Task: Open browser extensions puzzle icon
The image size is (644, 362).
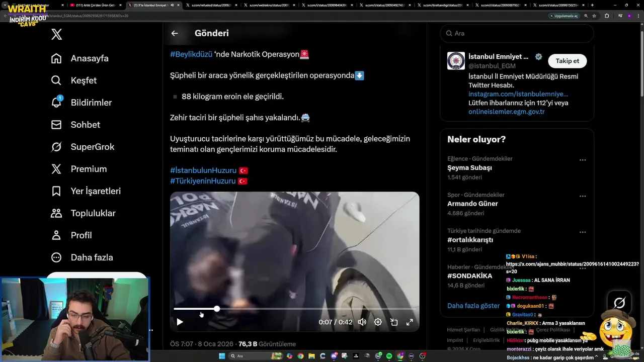Action: tap(607, 16)
